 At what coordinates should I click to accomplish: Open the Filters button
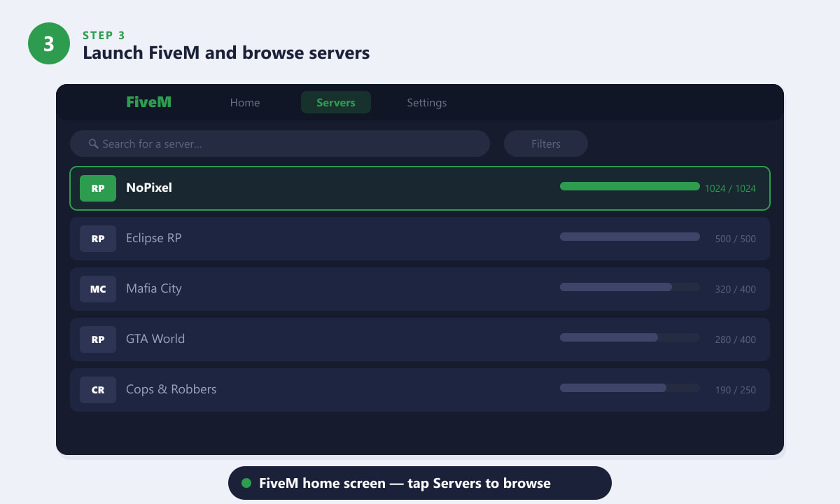pos(546,143)
